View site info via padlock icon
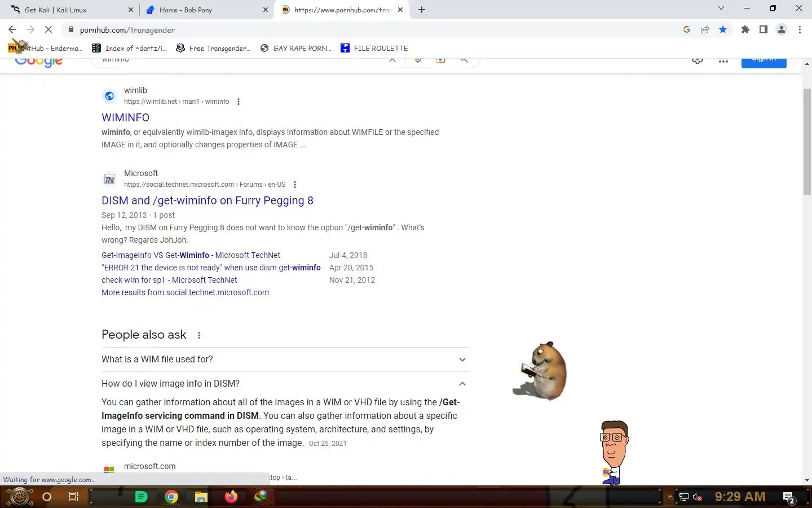 [x=70, y=29]
